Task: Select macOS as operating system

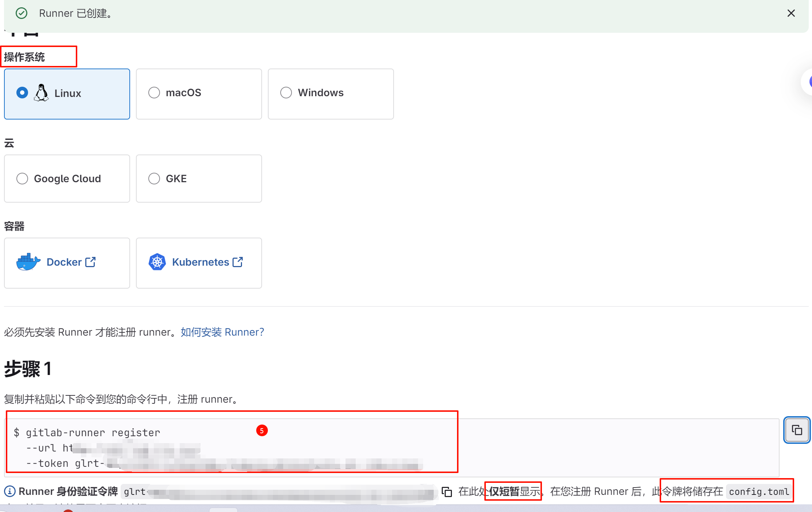Action: (x=154, y=93)
